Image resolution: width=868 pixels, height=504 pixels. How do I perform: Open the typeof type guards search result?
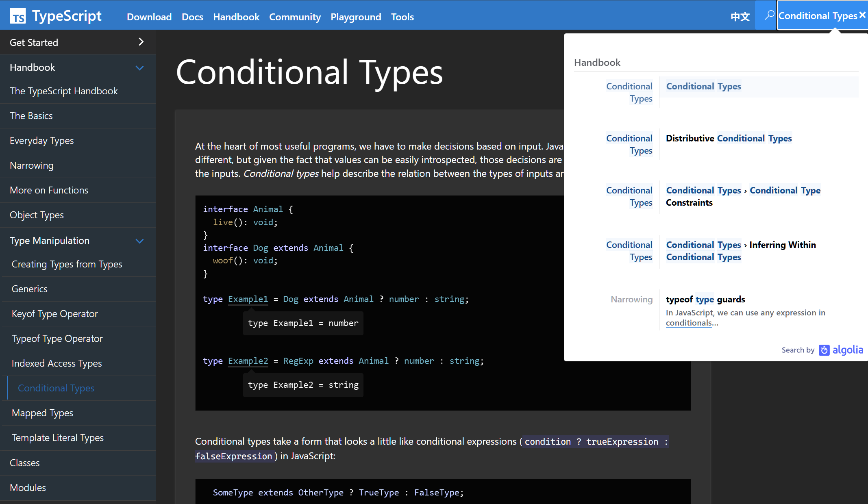[705, 300]
